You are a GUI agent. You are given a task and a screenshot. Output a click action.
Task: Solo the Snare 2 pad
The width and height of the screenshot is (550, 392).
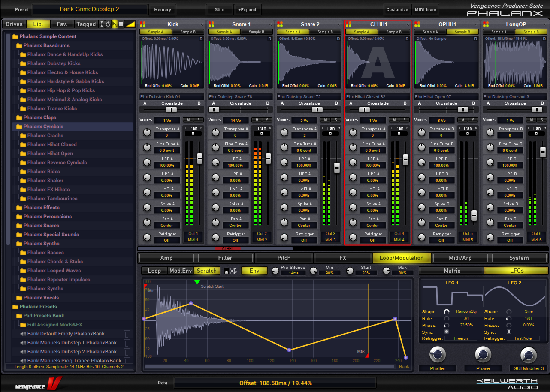coord(335,120)
